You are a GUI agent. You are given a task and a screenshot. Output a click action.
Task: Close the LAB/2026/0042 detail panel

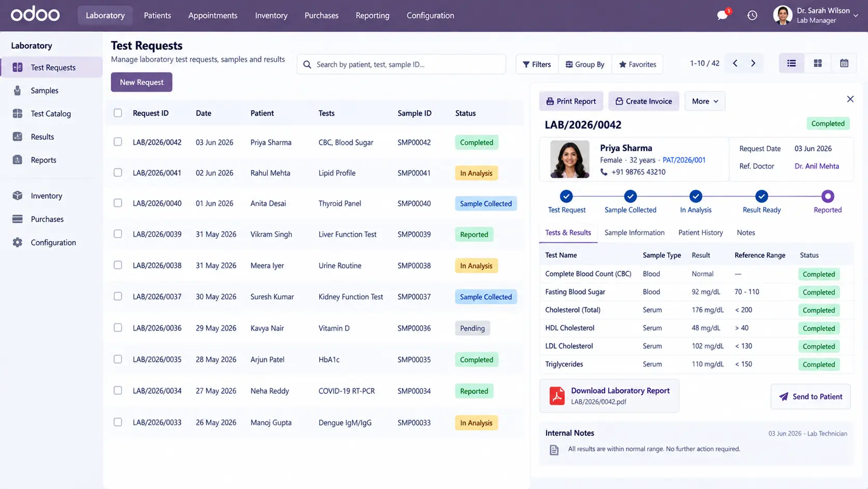point(850,99)
